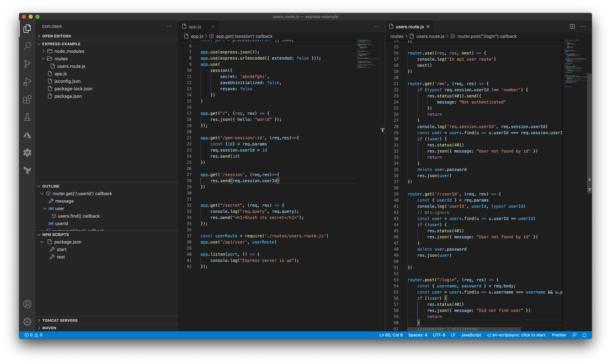Screen dimensions: 611x364
Task: Expand the TOMCAT SERVERS section
Action: (x=60, y=320)
